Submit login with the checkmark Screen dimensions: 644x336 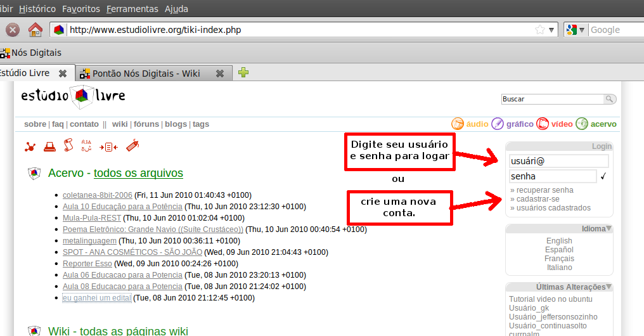tap(603, 177)
